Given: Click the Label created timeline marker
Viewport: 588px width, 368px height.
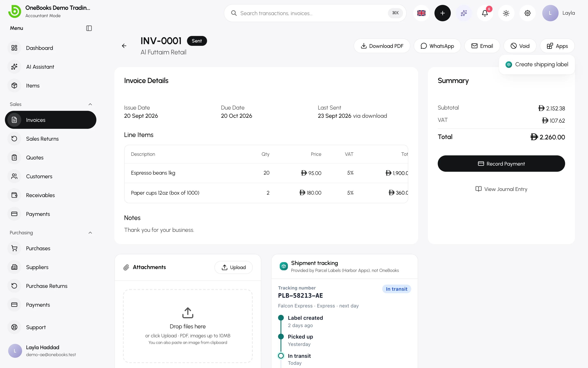Looking at the screenshot, I should [x=281, y=318].
